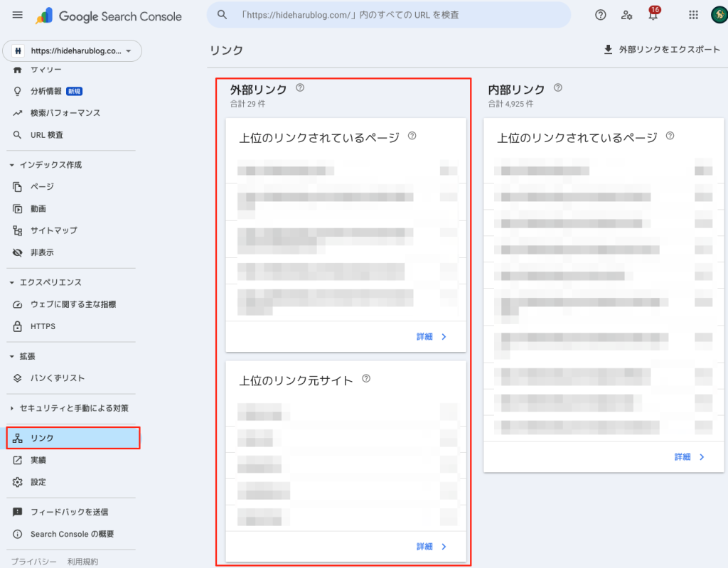The image size is (728, 568).
Task: Open the property selector dropdown
Action: pos(73,51)
